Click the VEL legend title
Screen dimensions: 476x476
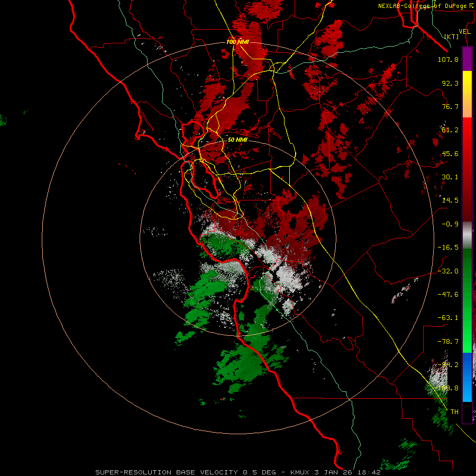pyautogui.click(x=464, y=32)
